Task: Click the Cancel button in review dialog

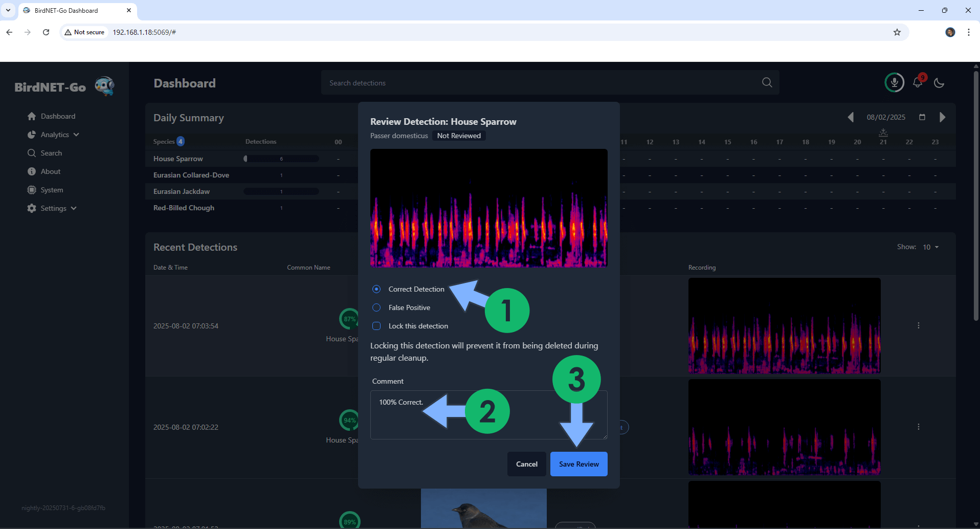Action: pos(527,464)
